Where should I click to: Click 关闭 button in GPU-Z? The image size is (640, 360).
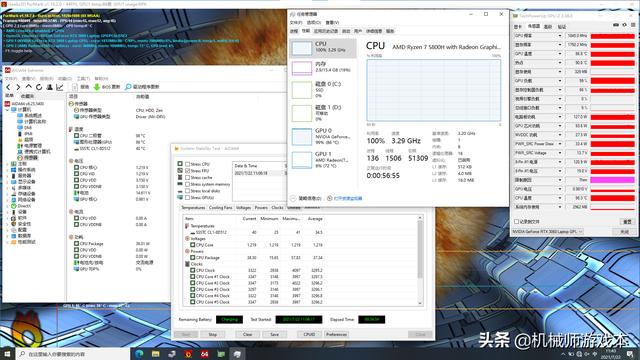tap(624, 232)
